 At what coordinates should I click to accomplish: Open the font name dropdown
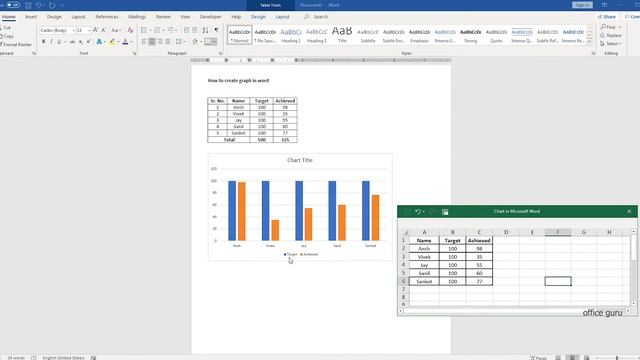[x=73, y=30]
